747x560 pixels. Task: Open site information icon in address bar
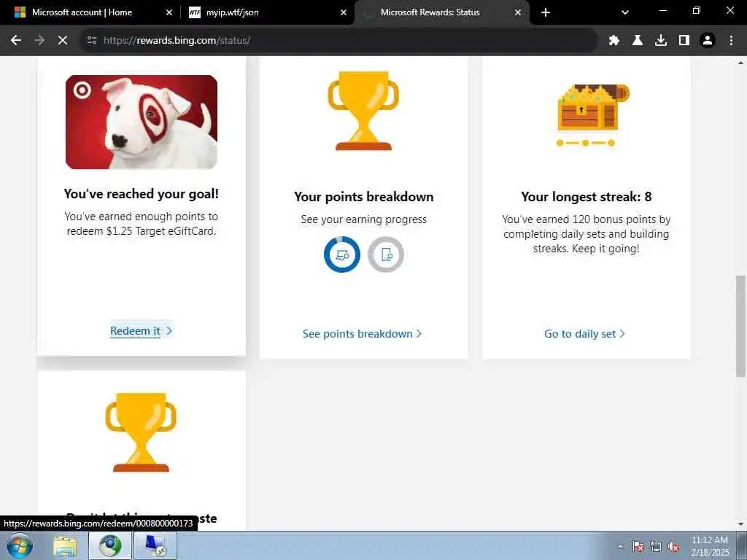click(92, 41)
